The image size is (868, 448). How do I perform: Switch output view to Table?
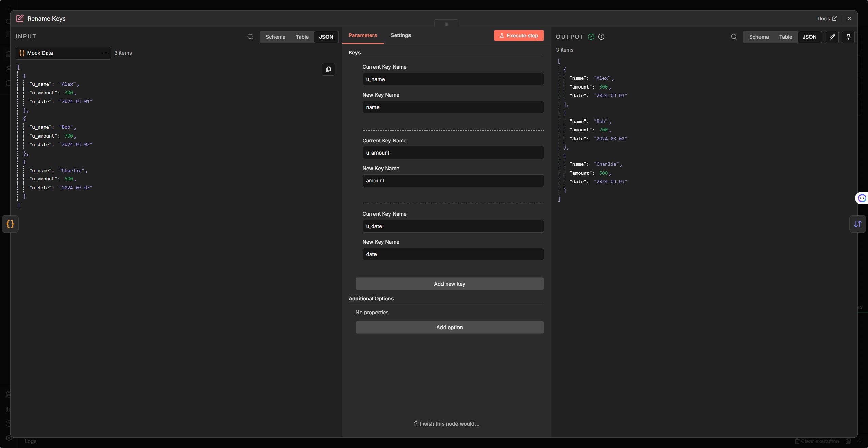click(x=785, y=37)
